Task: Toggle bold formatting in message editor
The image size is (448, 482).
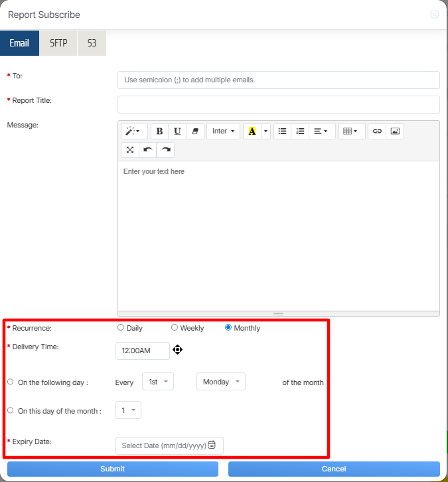Action: pyautogui.click(x=159, y=131)
